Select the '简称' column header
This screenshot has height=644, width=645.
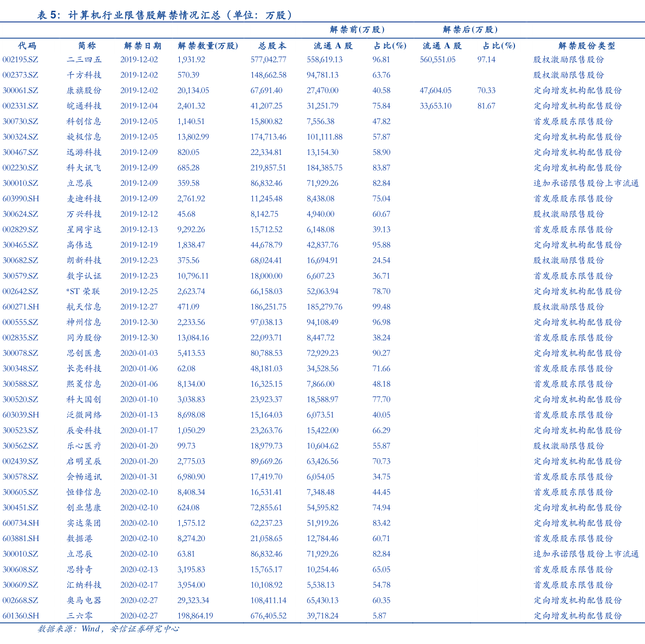click(x=87, y=45)
